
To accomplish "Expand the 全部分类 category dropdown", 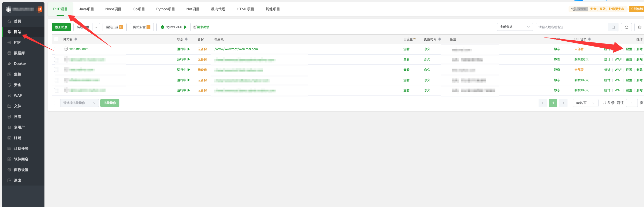I will coord(515,27).
